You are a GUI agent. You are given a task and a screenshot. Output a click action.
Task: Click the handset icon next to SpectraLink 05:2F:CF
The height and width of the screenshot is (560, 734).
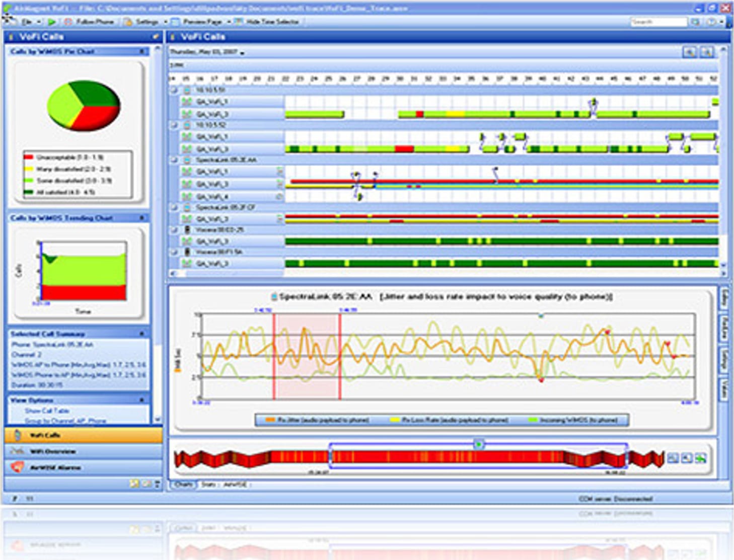(187, 207)
